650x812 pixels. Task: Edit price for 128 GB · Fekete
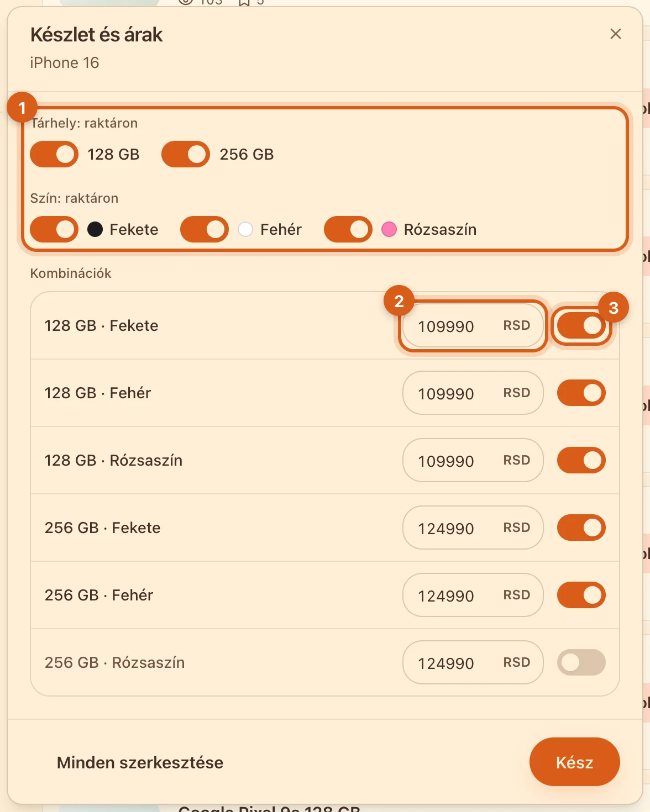tap(473, 326)
